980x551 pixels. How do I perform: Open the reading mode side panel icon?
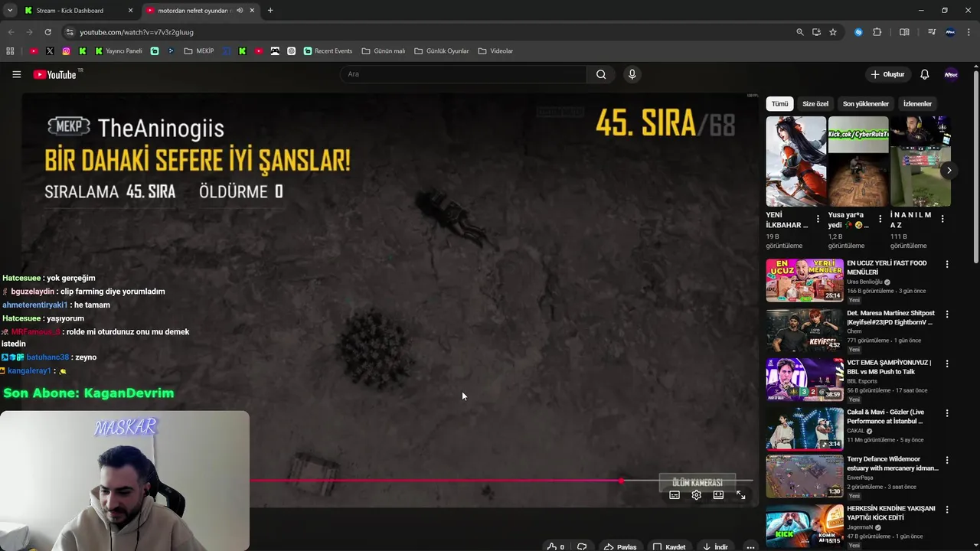click(x=904, y=32)
